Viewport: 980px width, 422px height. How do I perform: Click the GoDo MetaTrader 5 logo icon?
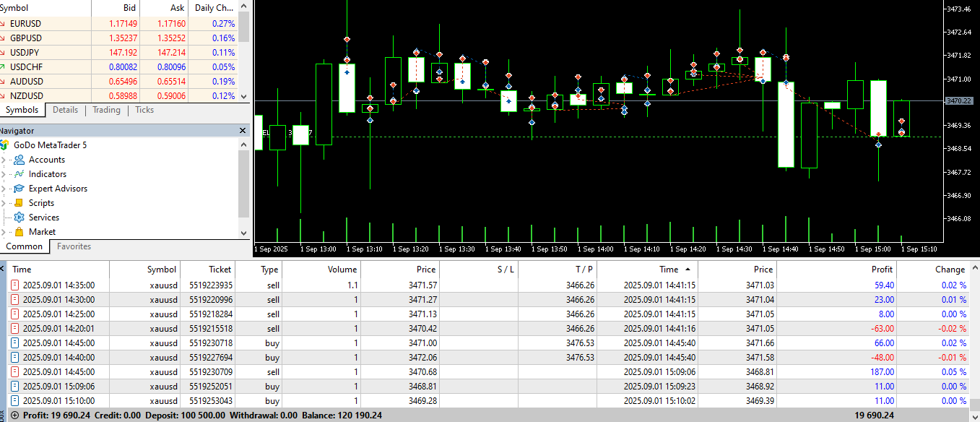click(4, 145)
